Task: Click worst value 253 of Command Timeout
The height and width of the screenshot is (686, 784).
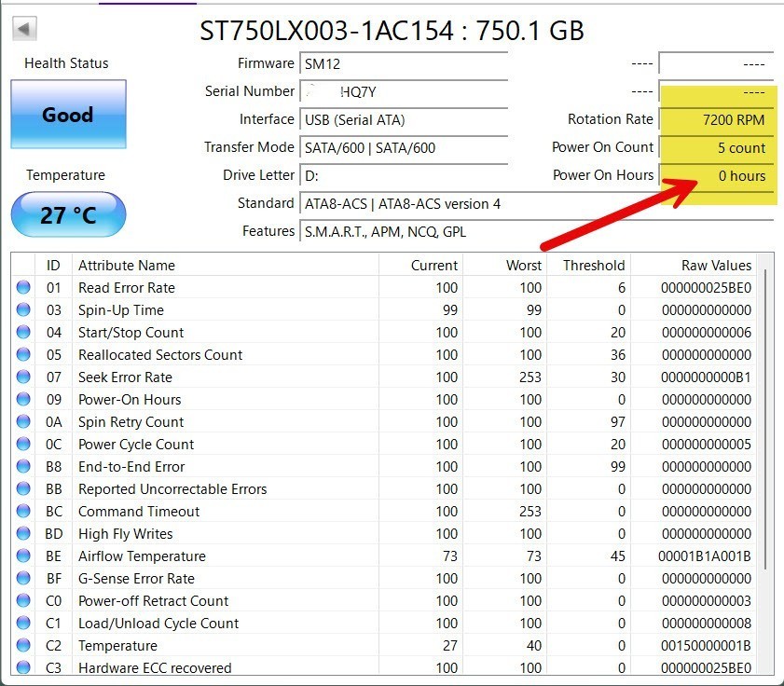Action: pyautogui.click(x=530, y=512)
